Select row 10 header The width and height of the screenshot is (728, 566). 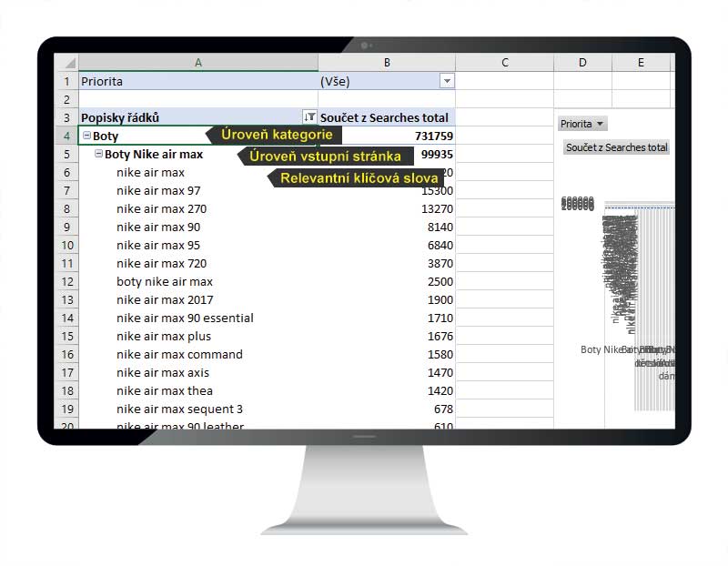(x=66, y=245)
